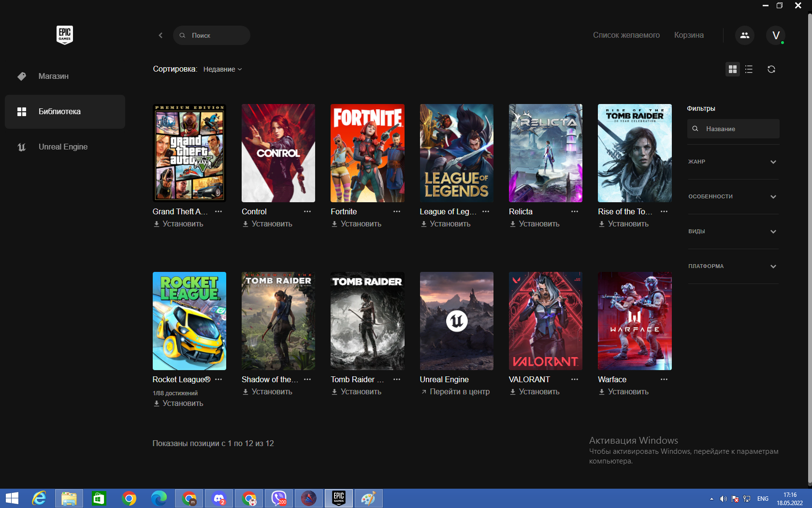Switch to grid view
Image resolution: width=812 pixels, height=508 pixels.
pos(733,69)
